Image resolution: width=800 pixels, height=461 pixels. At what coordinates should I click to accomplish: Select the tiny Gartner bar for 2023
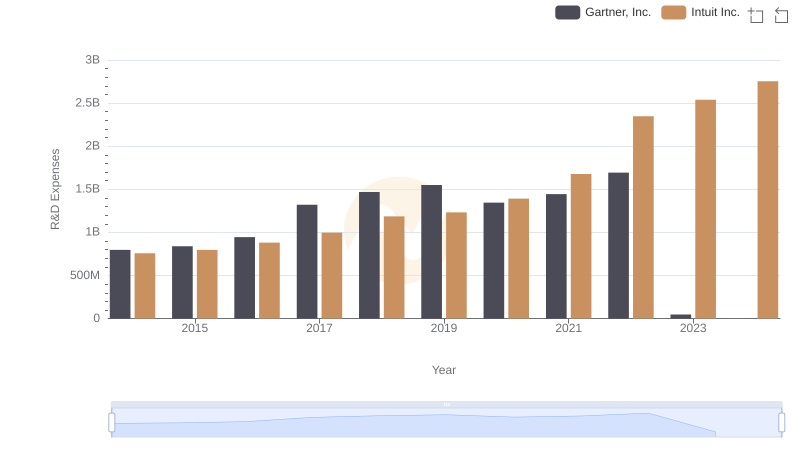tap(681, 316)
